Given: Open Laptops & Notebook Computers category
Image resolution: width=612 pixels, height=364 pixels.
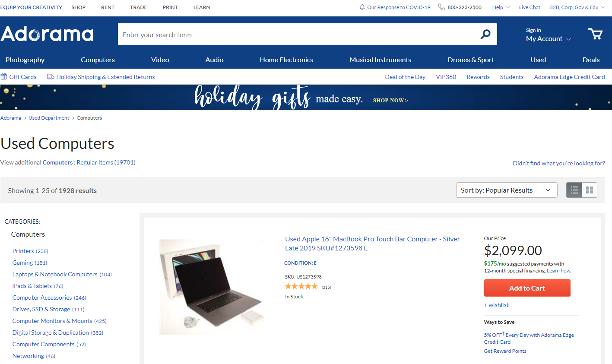Looking at the screenshot, I should coord(55,274).
